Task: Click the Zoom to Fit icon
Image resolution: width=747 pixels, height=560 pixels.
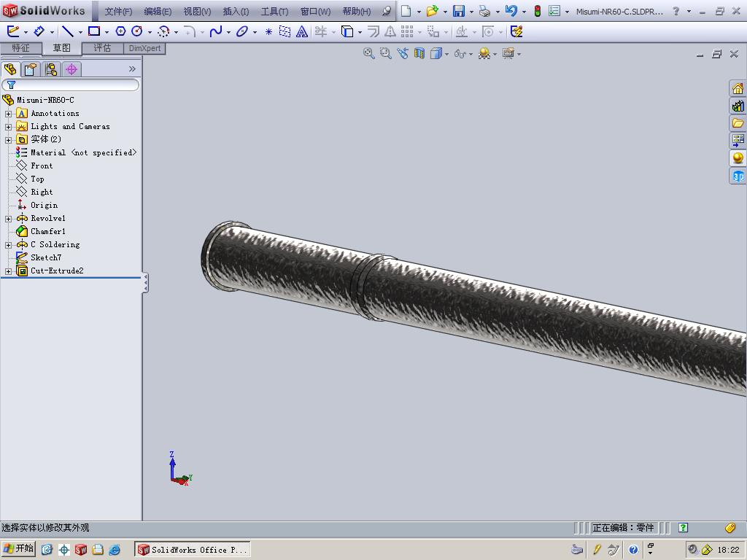Action: click(x=369, y=53)
